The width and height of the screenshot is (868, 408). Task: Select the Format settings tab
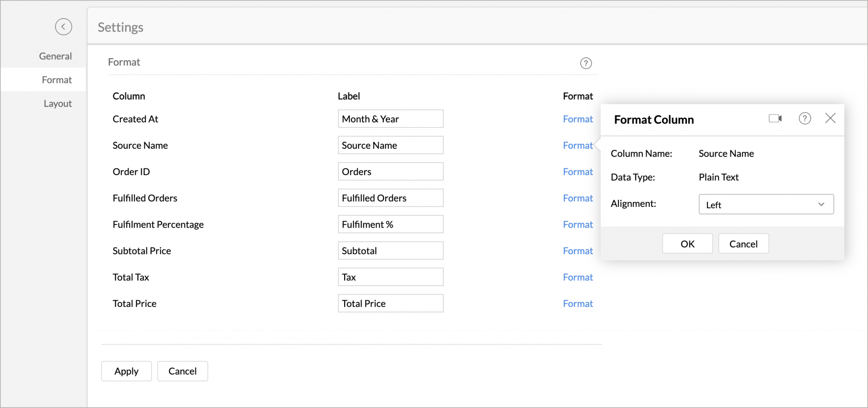[56, 80]
